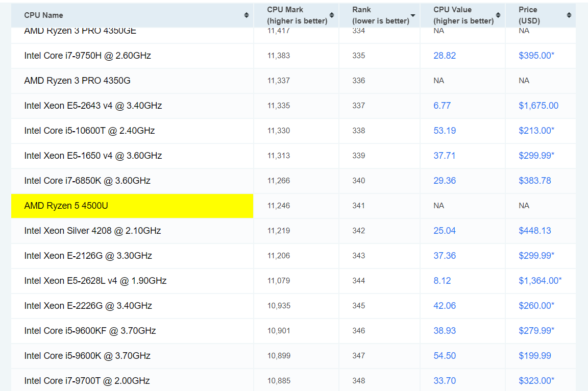Open Intel Xeon E5-2628L v4 entry
This screenshot has width=588, height=391.
(x=95, y=281)
